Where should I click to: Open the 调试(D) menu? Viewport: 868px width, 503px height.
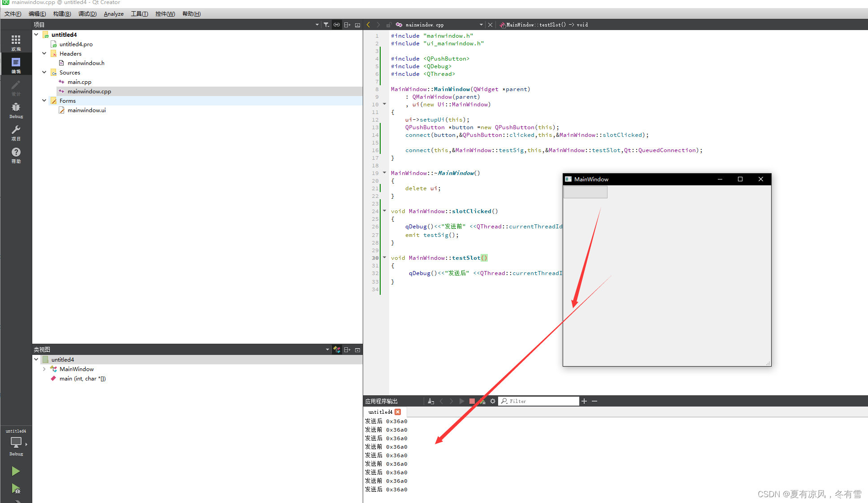point(87,14)
